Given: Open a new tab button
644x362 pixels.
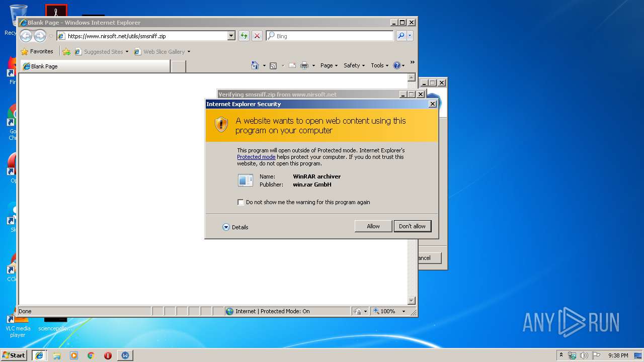Looking at the screenshot, I should [x=178, y=66].
